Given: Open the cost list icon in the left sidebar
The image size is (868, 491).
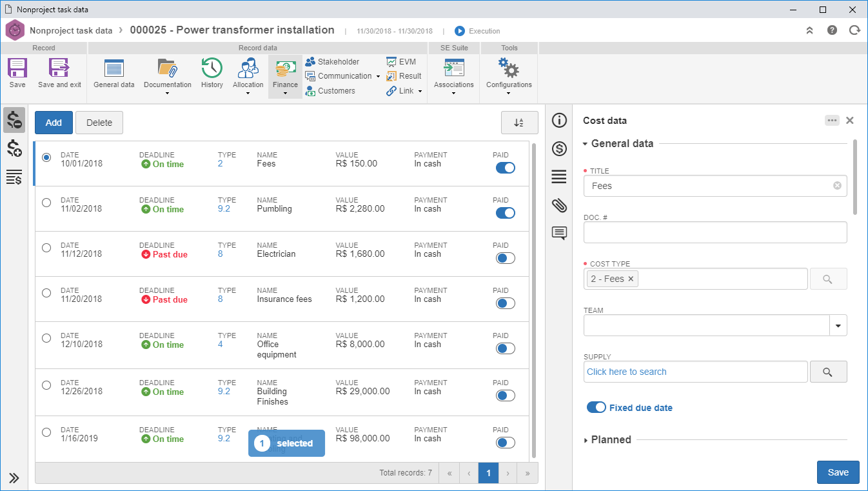Looking at the screenshot, I should (x=14, y=177).
